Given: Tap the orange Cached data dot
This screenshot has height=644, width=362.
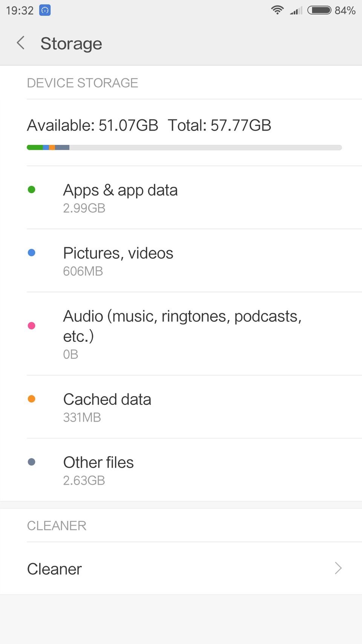Looking at the screenshot, I should tap(32, 399).
